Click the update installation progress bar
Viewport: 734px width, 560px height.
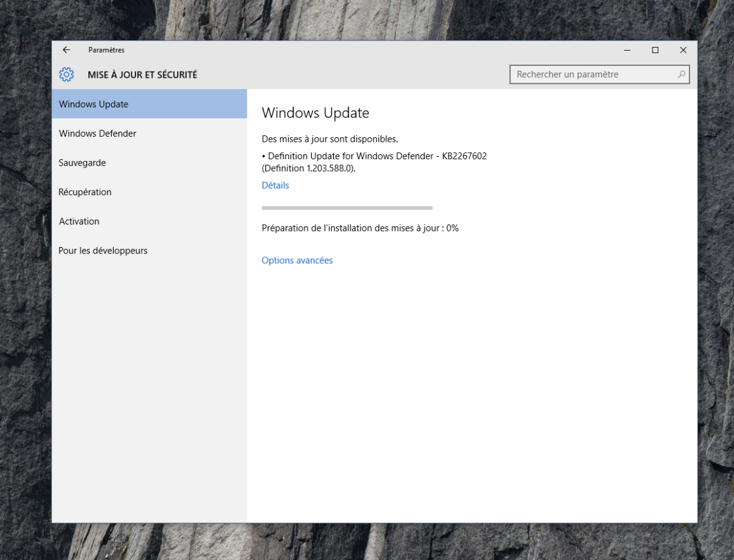(x=347, y=208)
